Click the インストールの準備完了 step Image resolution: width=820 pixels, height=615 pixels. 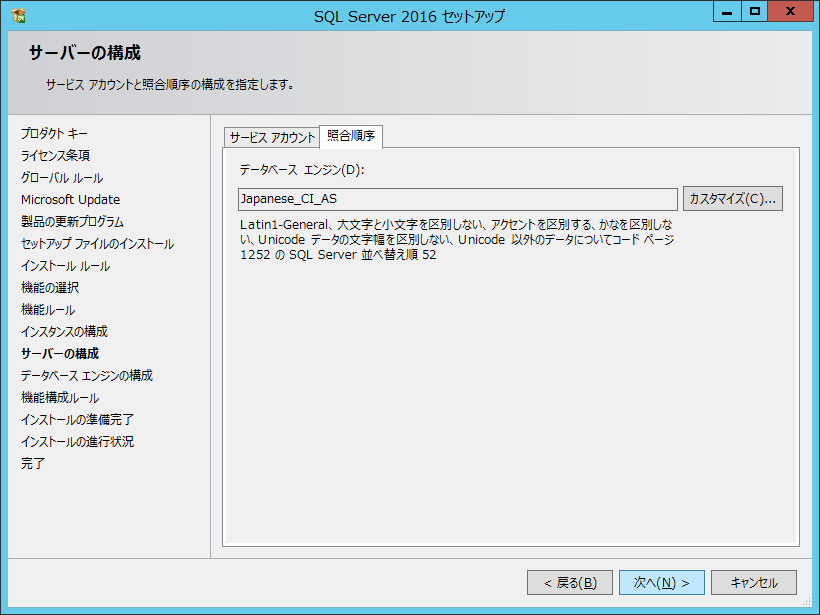point(77,419)
